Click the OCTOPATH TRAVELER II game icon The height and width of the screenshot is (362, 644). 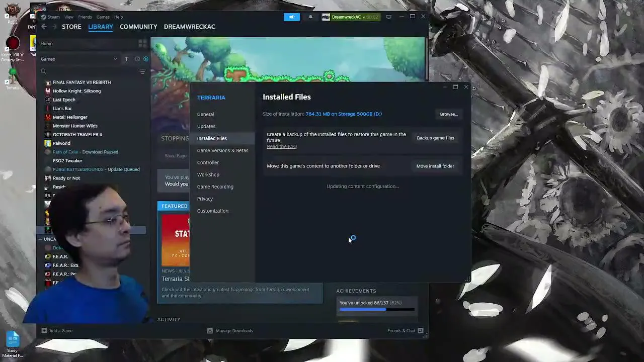(x=48, y=135)
